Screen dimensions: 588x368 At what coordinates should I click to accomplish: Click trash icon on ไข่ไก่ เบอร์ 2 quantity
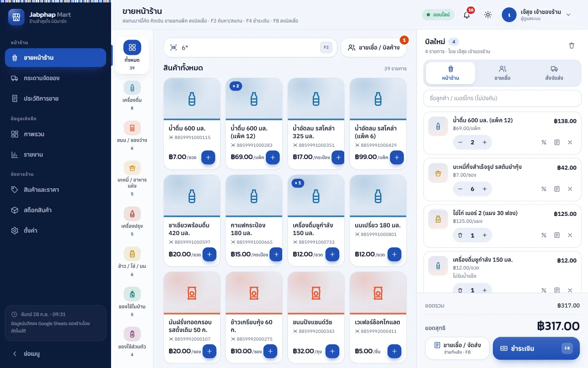click(x=460, y=235)
